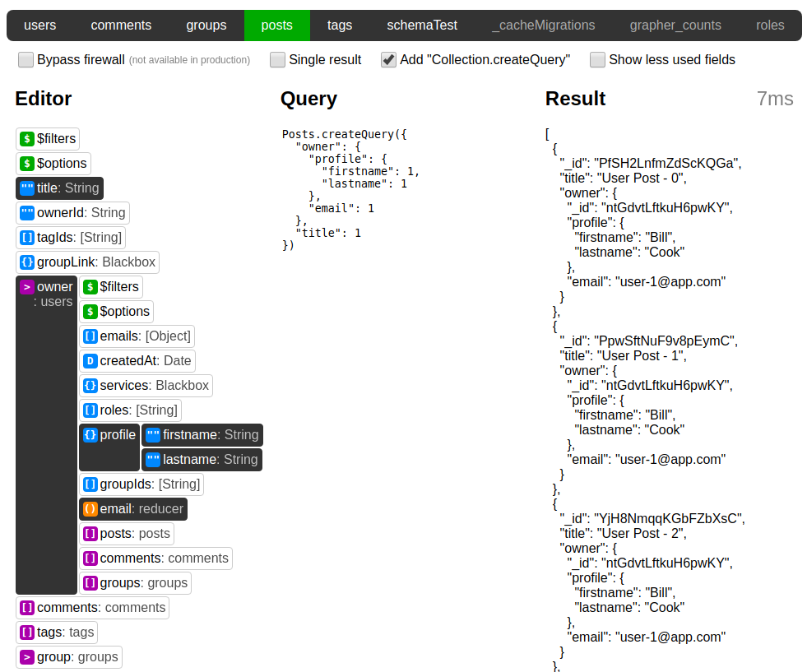Deselect the email: reducer field
The height and width of the screenshot is (672, 807).
point(133,509)
